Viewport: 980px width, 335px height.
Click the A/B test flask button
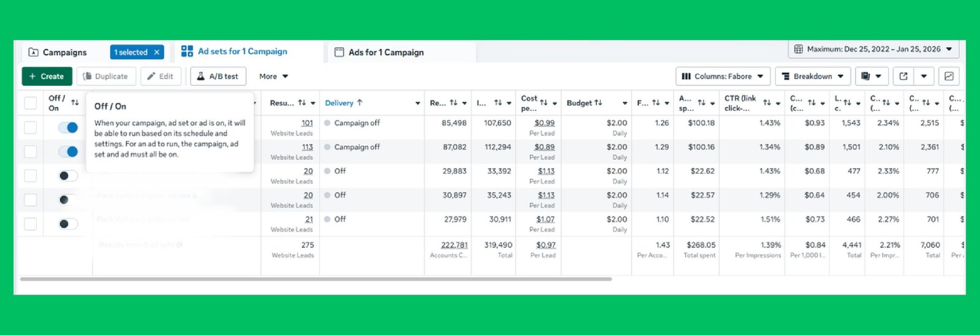218,77
